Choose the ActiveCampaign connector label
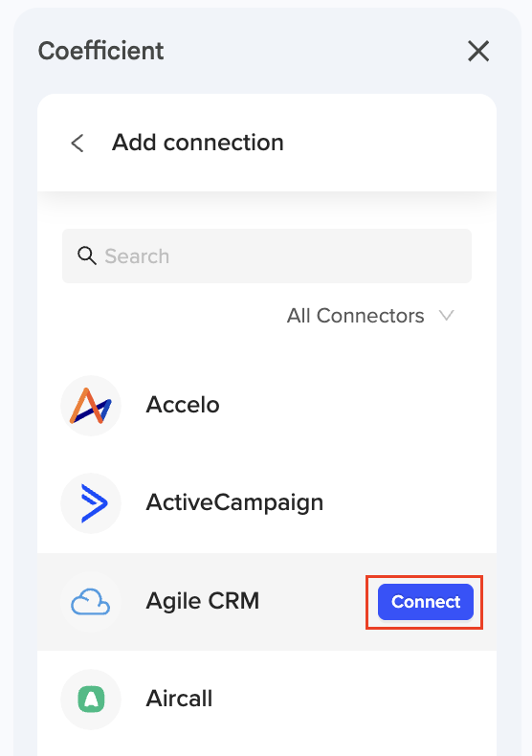532x756 pixels. pos(234,502)
